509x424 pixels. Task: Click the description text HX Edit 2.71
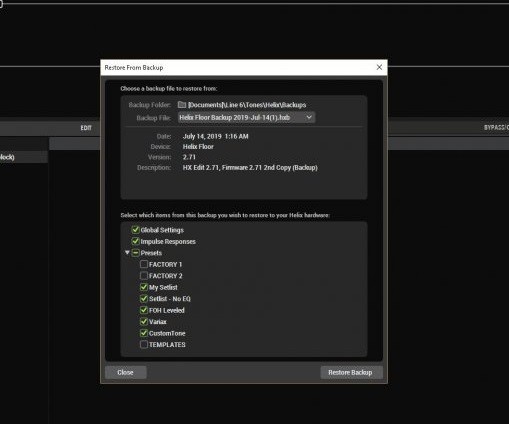250,168
